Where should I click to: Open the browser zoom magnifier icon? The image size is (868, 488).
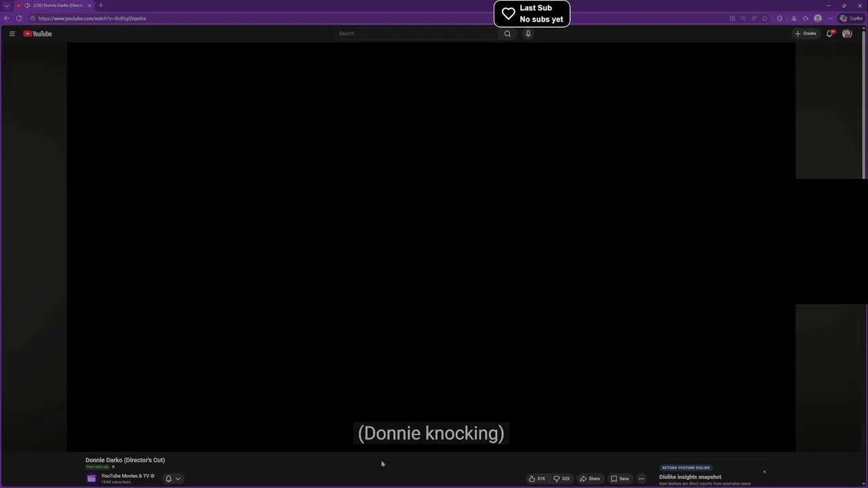pos(743,18)
